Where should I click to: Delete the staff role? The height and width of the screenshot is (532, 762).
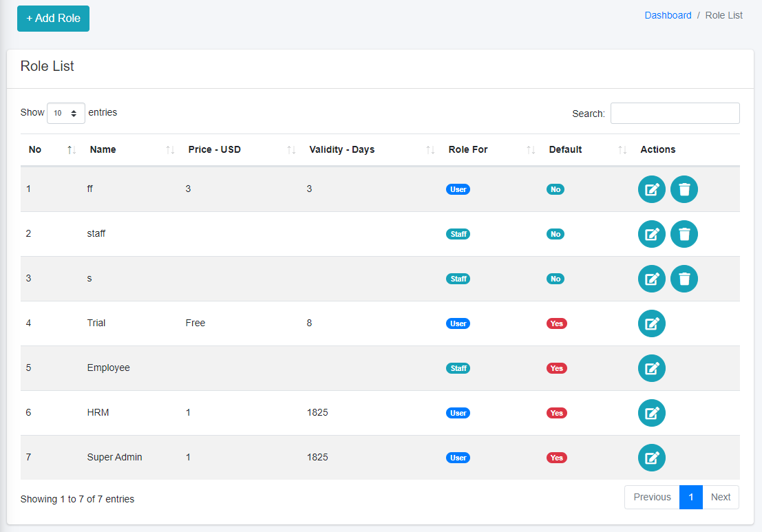(x=684, y=234)
